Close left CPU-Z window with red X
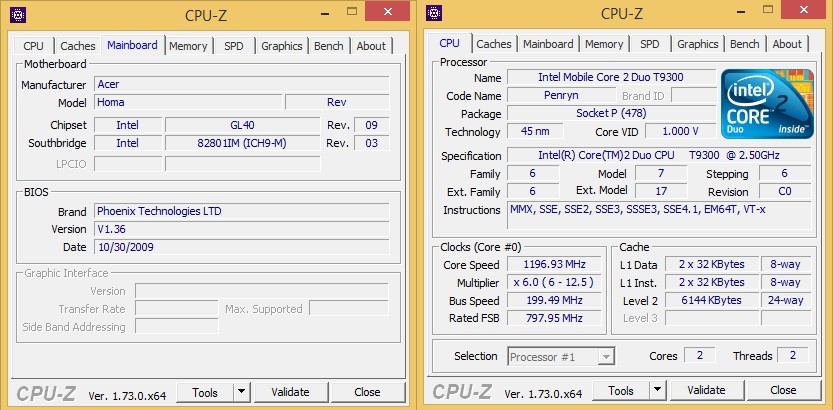Viewport: 833px width, 410px height. tap(387, 11)
